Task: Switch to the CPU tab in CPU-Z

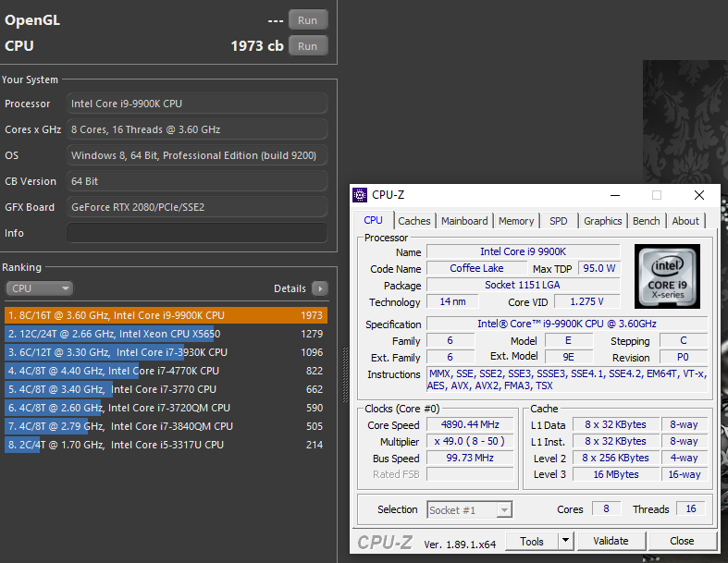Action: point(374,220)
